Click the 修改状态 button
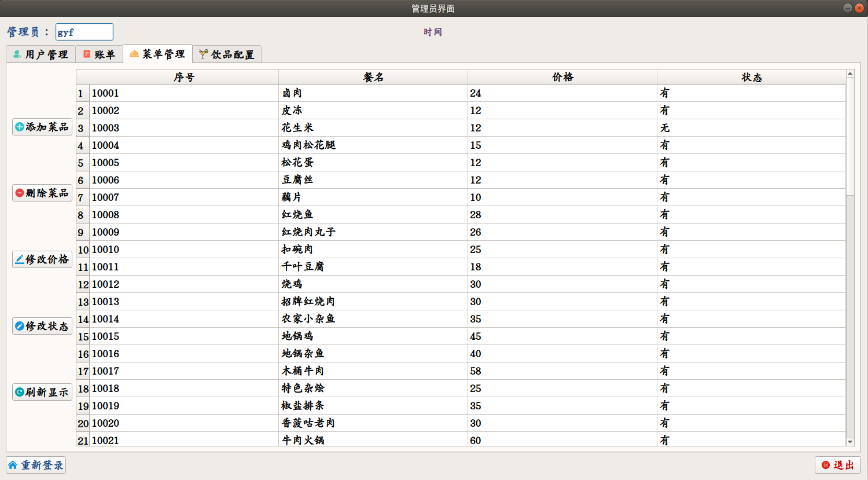 click(x=42, y=326)
